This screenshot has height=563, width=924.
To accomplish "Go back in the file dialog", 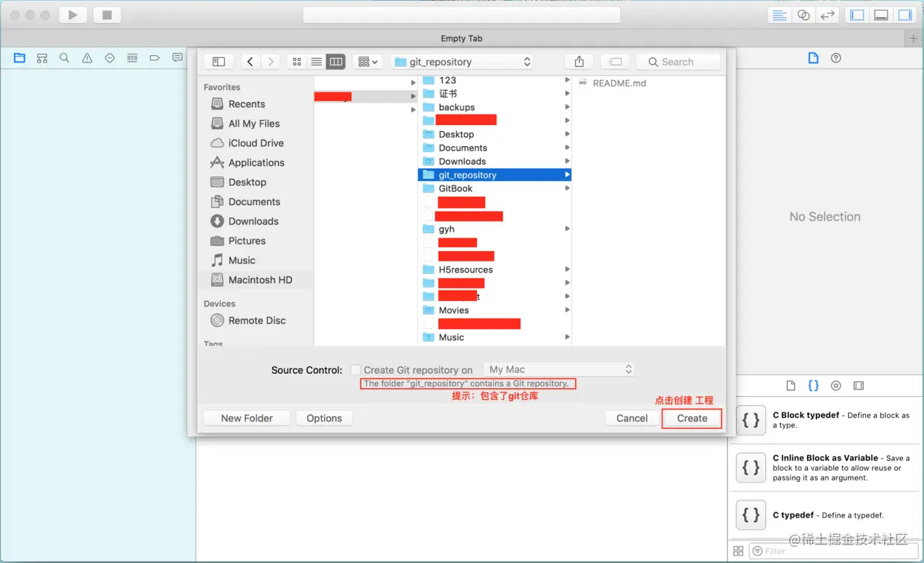I will click(250, 62).
